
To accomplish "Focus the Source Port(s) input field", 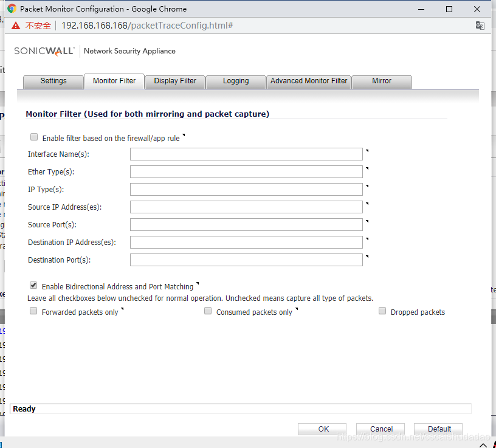I will 246,225.
